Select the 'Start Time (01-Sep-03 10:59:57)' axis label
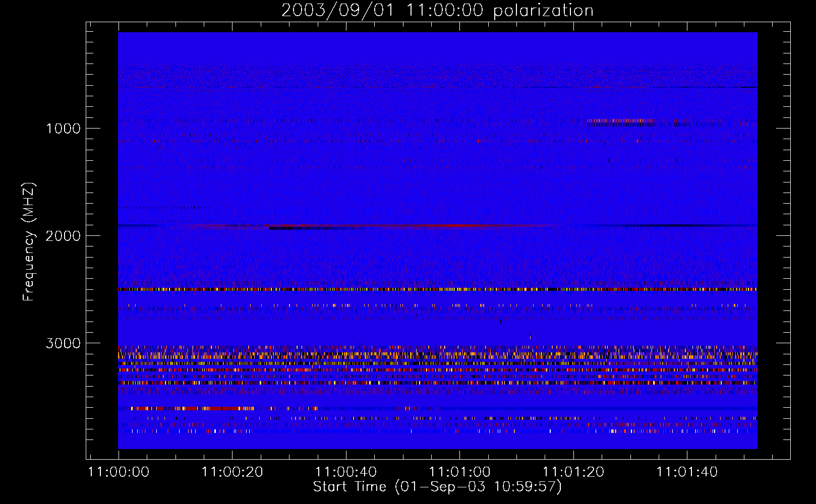The height and width of the screenshot is (504, 816). 437,487
